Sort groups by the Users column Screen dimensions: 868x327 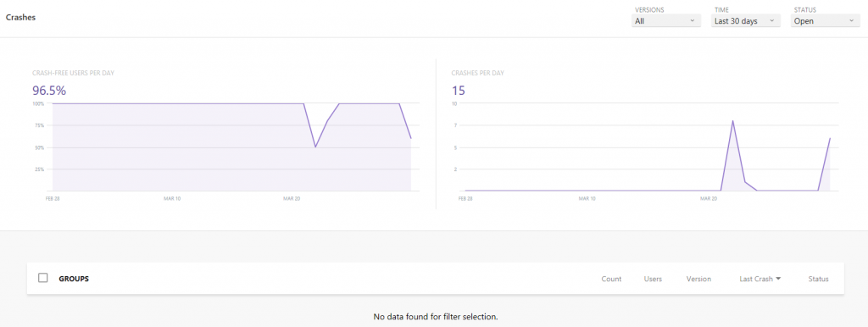(654, 279)
